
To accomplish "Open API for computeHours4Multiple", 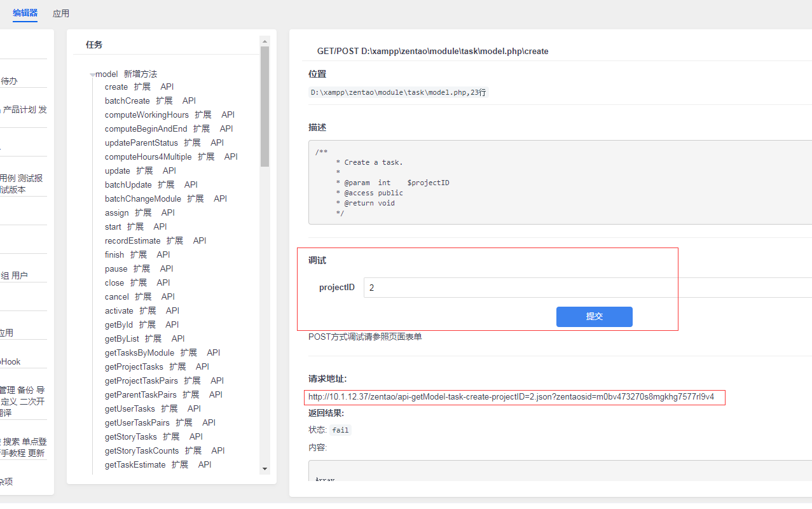I will click(x=231, y=157).
